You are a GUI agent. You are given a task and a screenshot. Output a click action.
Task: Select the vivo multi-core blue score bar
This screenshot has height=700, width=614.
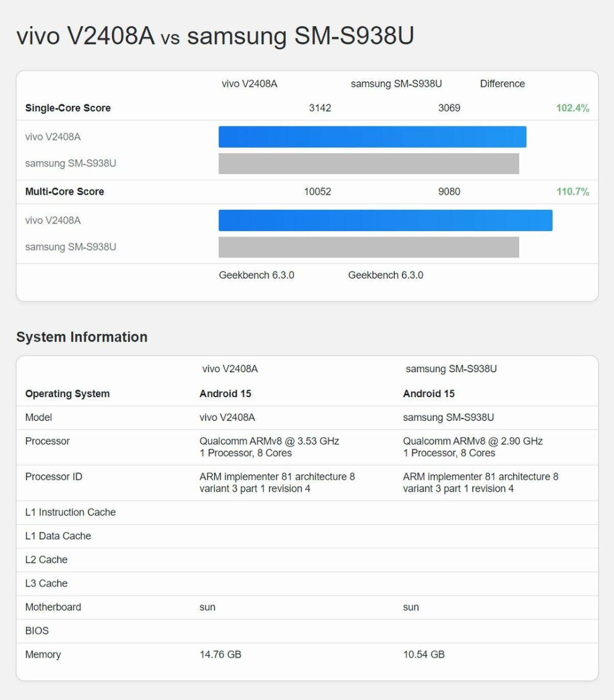pos(385,220)
